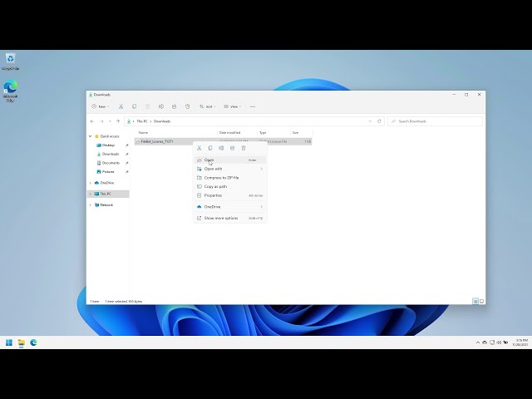This screenshot has width=532, height=399.
Task: Open the Windows Start button
Action: pyautogui.click(x=9, y=342)
